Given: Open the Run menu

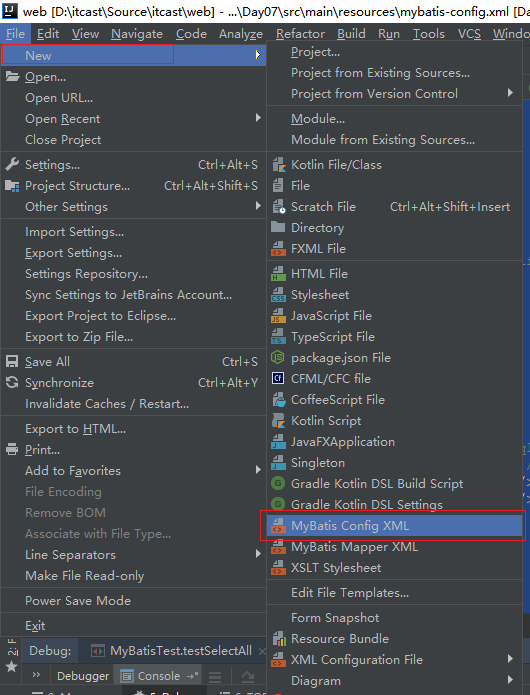Looking at the screenshot, I should tap(389, 34).
